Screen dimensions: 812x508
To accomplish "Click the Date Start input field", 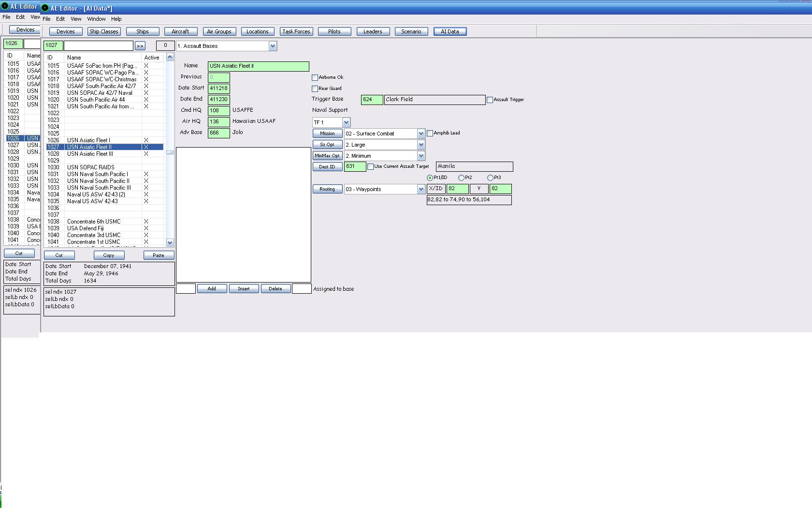I will 218,88.
